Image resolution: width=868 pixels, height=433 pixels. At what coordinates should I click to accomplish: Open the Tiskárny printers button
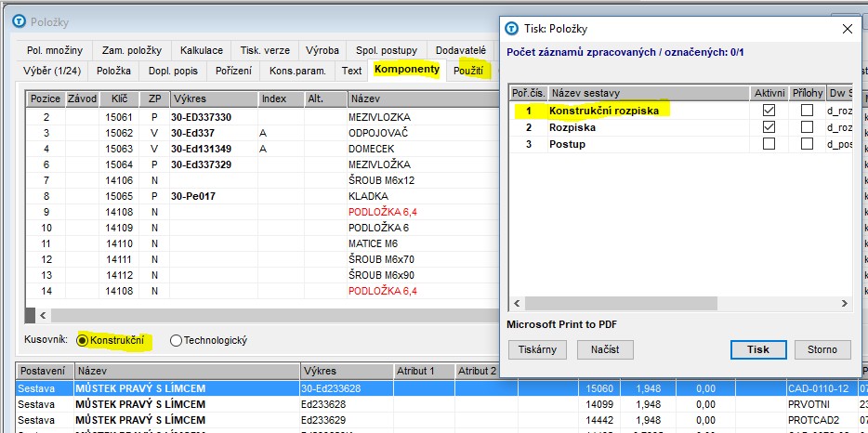coord(537,349)
